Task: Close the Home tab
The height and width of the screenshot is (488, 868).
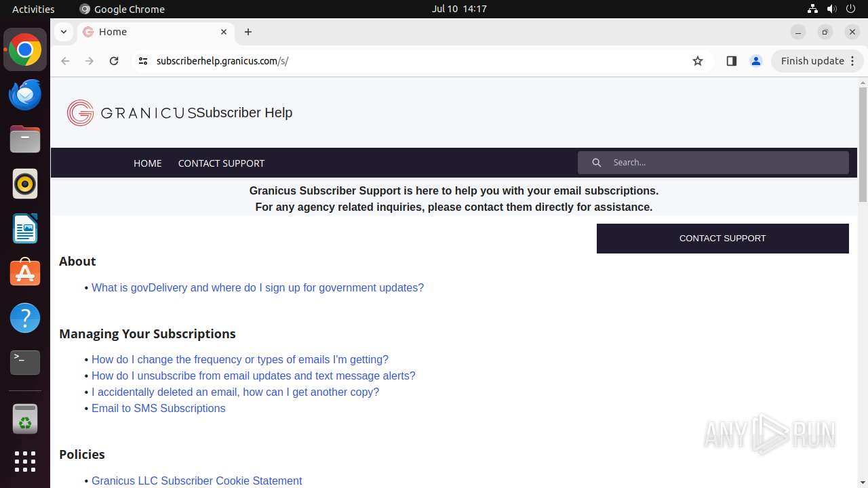Action: [x=224, y=32]
